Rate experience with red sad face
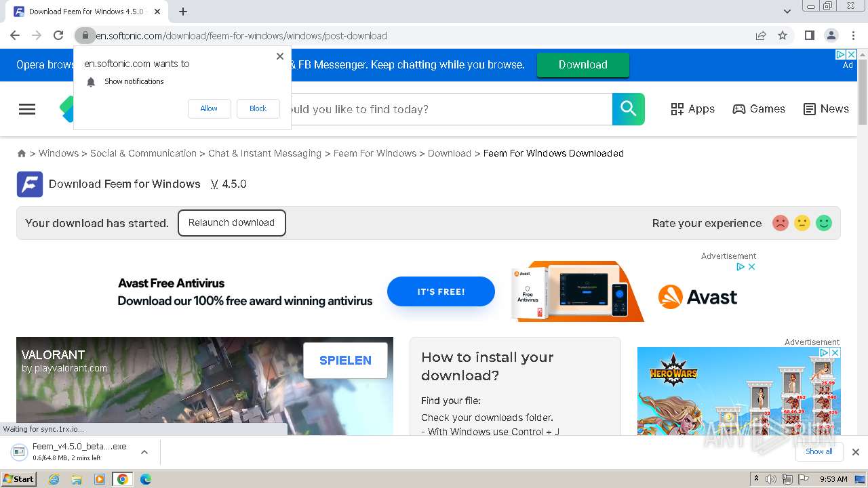 (x=781, y=223)
